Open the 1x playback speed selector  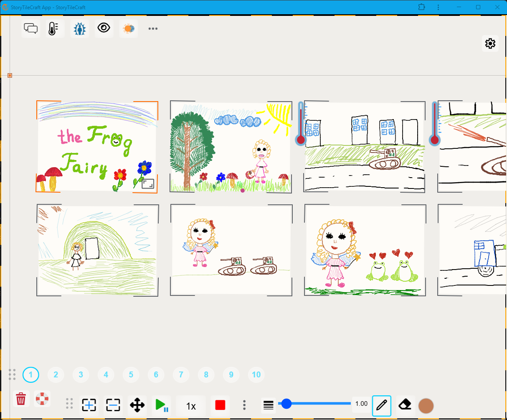coord(191,406)
